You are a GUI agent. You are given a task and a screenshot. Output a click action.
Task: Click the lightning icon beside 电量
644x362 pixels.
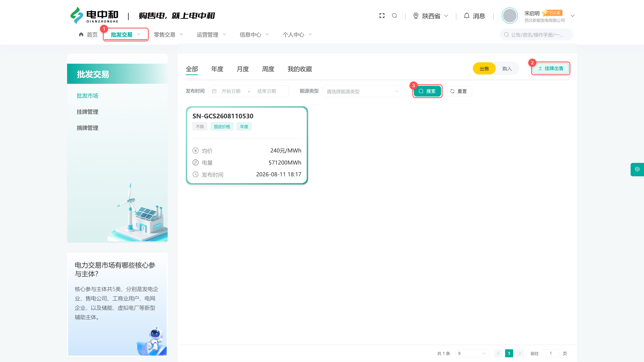(x=196, y=163)
